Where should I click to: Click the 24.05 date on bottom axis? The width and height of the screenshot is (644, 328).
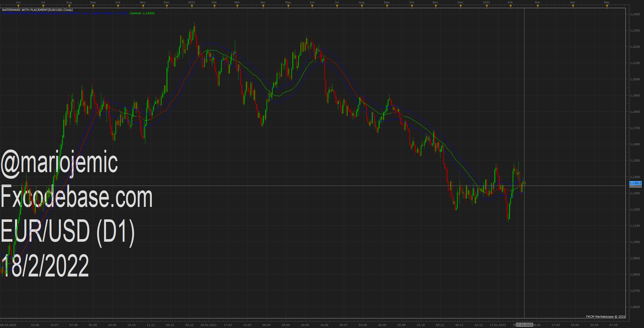point(305,325)
